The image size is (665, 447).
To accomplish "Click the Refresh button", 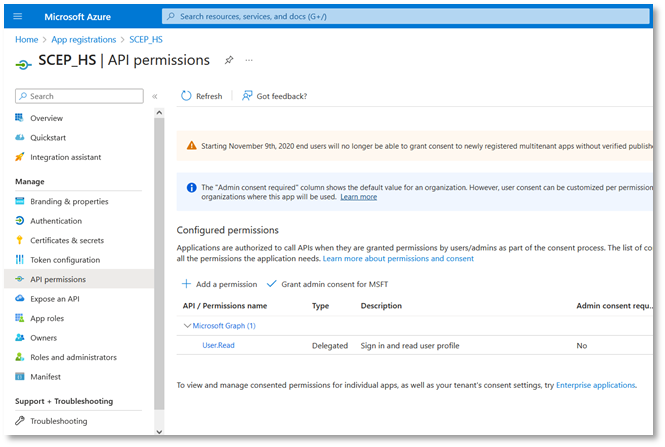I will (x=202, y=96).
